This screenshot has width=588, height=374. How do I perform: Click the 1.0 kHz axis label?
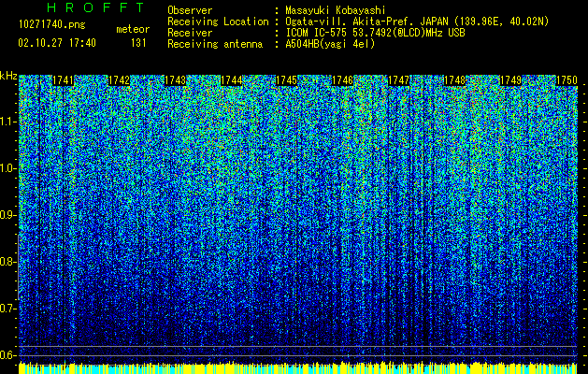8,168
